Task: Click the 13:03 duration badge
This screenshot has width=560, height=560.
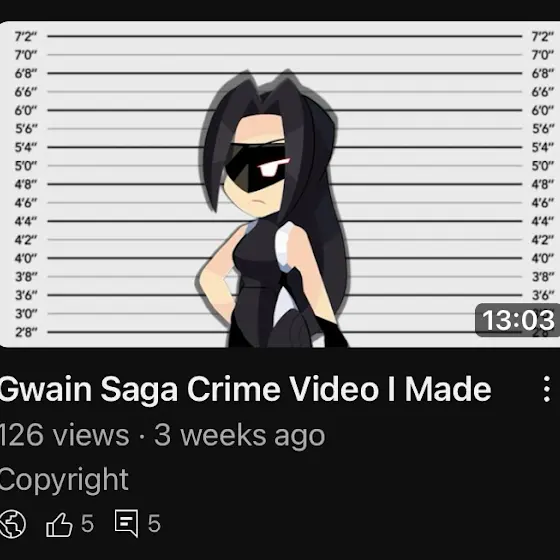Action: point(518,320)
